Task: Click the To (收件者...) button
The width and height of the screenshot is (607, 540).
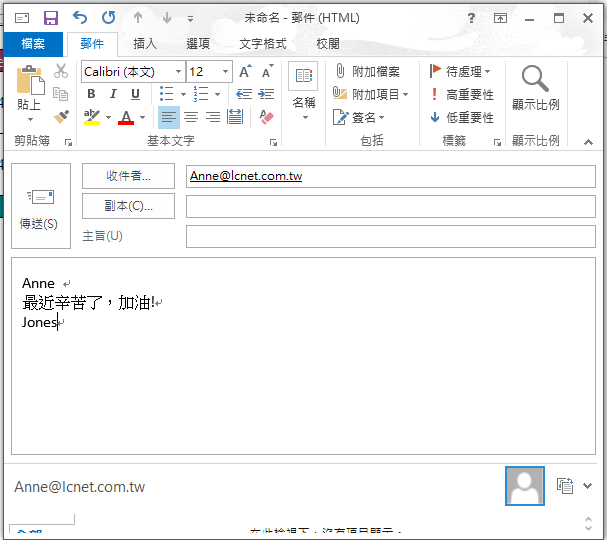Action: click(x=128, y=176)
